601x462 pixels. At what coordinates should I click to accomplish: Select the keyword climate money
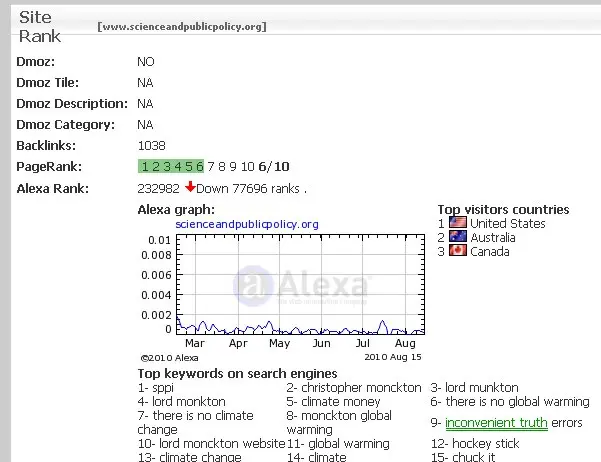pyautogui.click(x=340, y=402)
